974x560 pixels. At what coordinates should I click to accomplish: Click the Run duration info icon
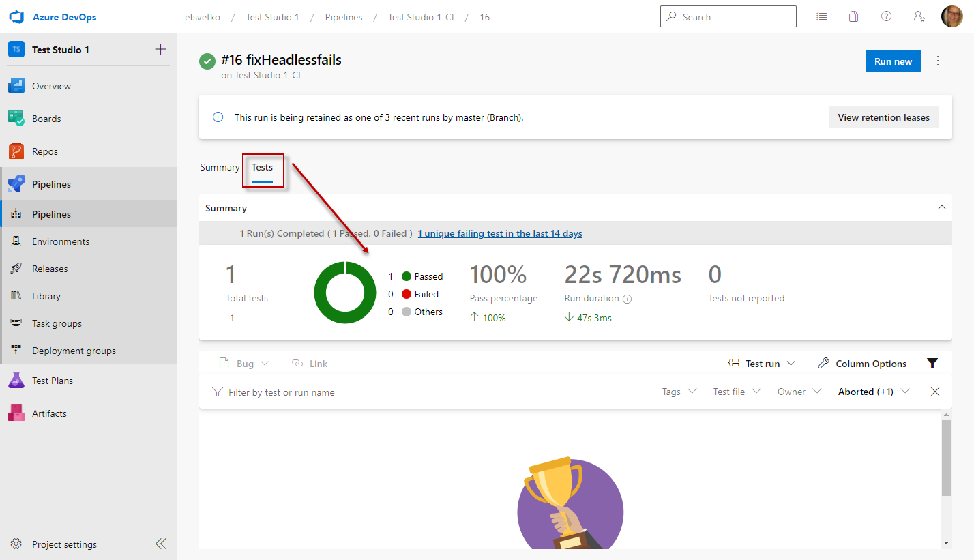[x=628, y=299]
